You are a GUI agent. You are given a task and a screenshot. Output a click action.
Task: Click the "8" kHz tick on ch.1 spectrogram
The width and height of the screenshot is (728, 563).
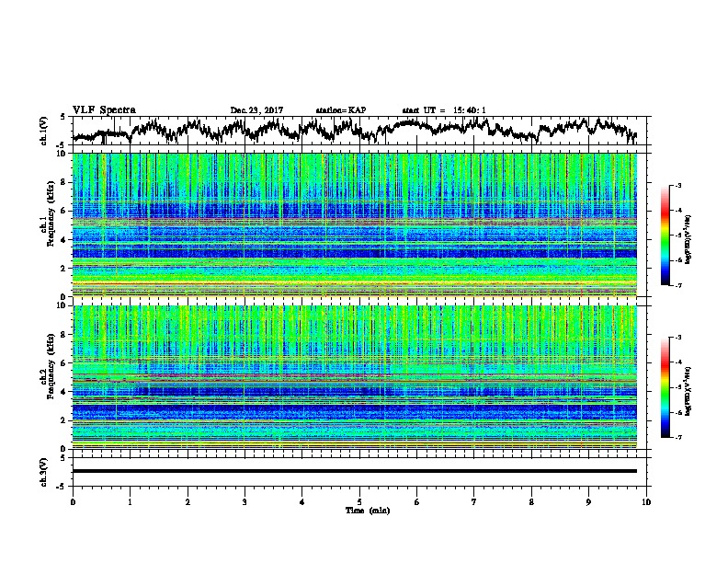65,182
